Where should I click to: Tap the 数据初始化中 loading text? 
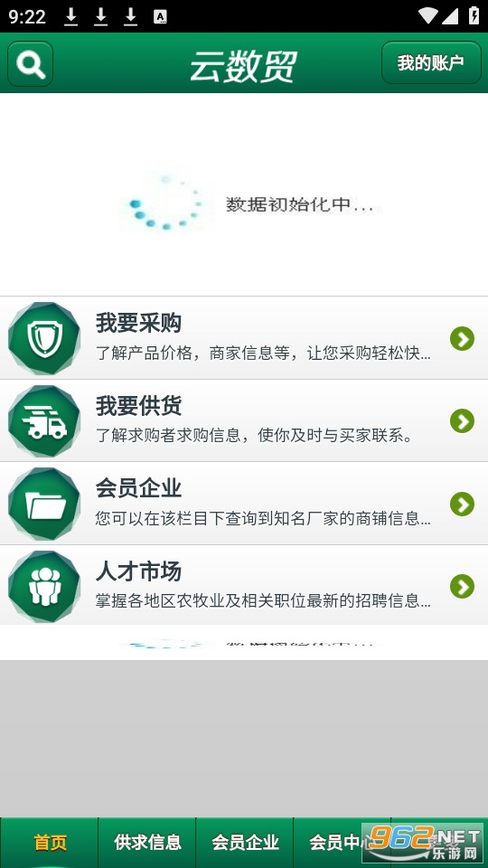300,205
